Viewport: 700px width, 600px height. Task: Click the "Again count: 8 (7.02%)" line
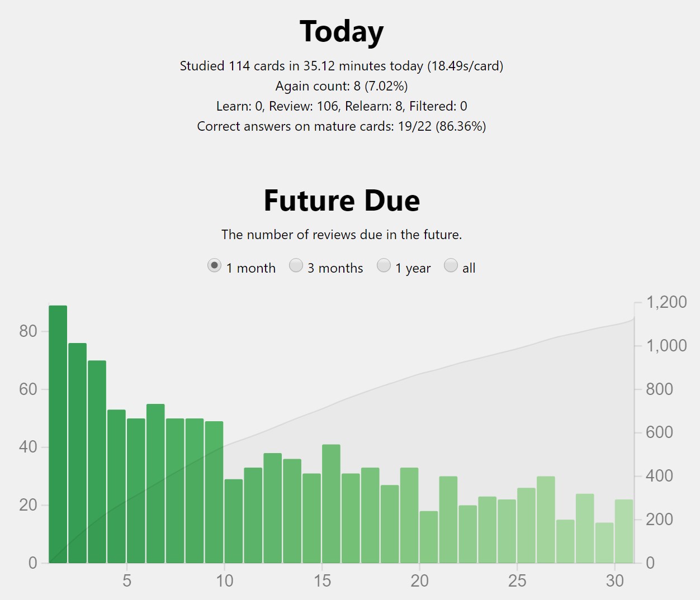pos(342,86)
